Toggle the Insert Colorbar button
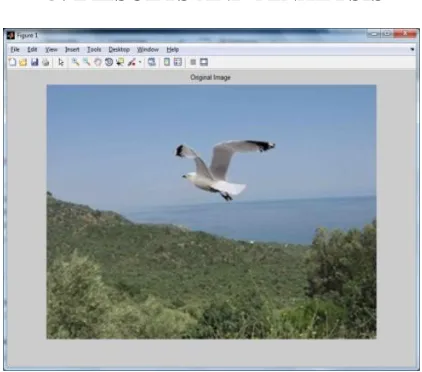 [167, 62]
